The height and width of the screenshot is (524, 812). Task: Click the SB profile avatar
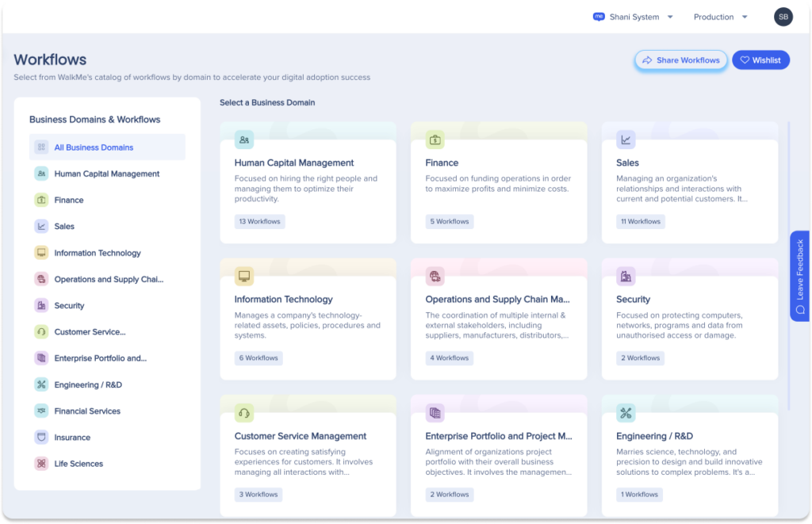(783, 17)
